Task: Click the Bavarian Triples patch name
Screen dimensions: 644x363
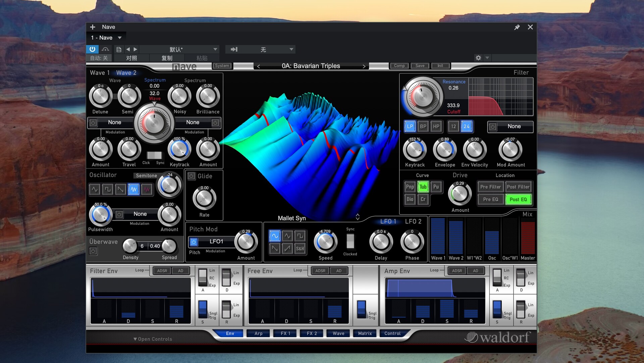Action: [x=311, y=66]
